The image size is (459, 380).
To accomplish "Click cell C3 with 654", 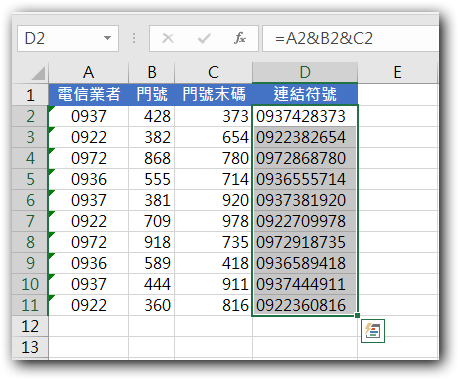I will (x=213, y=137).
